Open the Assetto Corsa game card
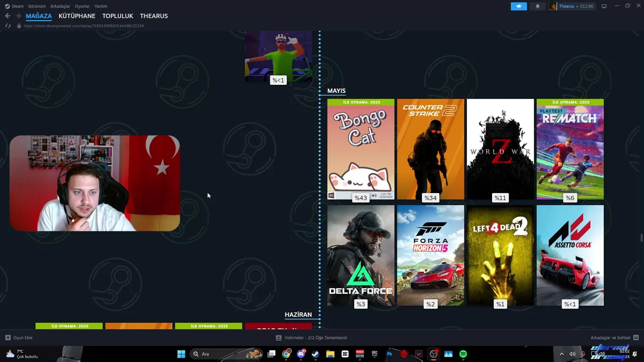 tap(570, 255)
